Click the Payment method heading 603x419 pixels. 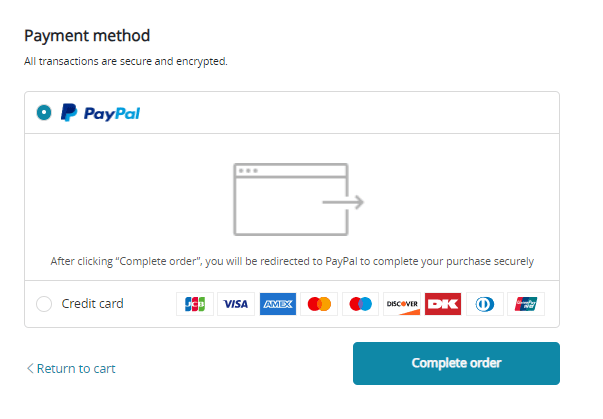tap(87, 36)
